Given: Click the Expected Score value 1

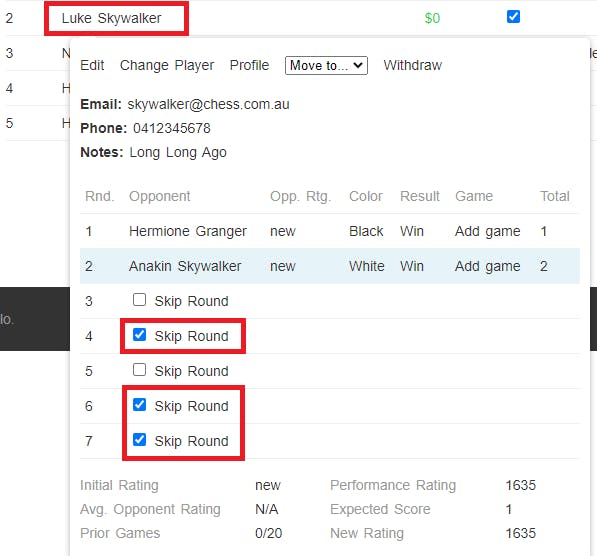Looking at the screenshot, I should (509, 509).
